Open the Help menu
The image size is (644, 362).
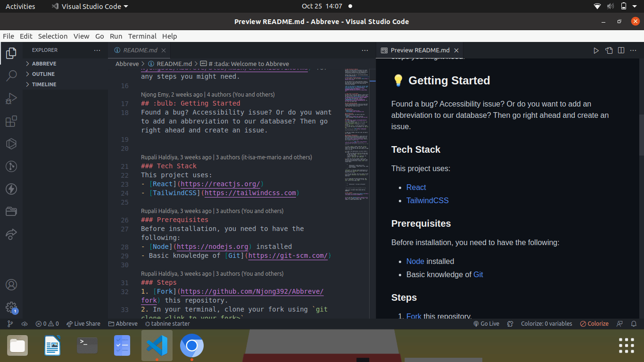(x=170, y=36)
